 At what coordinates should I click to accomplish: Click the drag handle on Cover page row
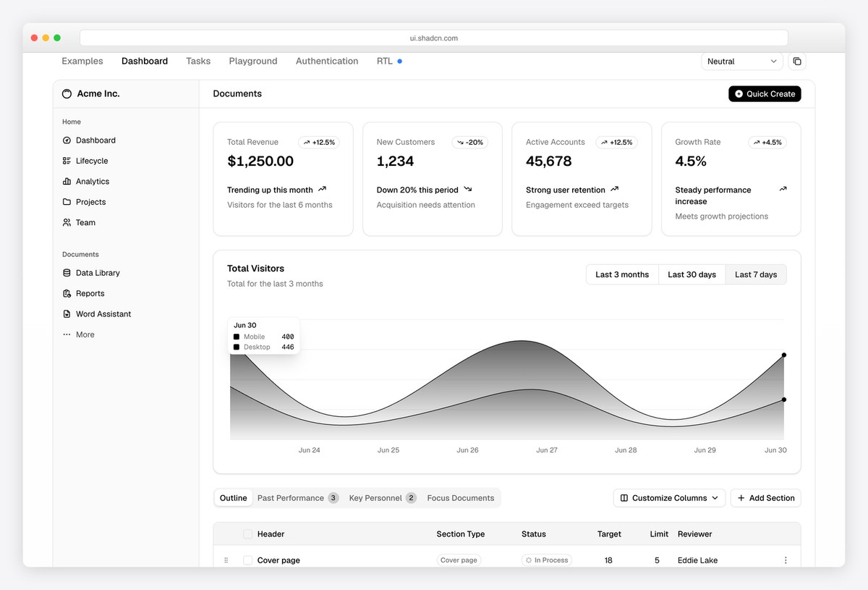[x=226, y=560]
